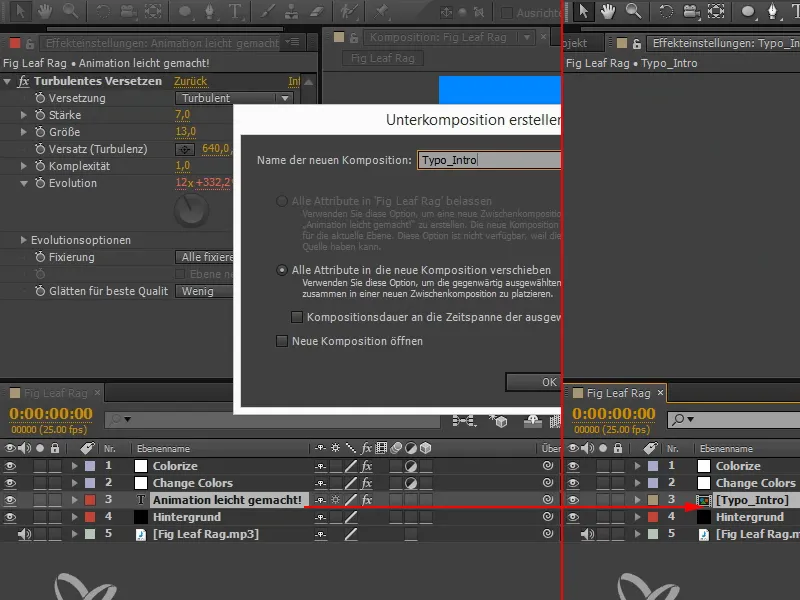Toggle the fx switch of Turbulentes Versetzen
Viewport: 800px width, 600px height.
23,81
